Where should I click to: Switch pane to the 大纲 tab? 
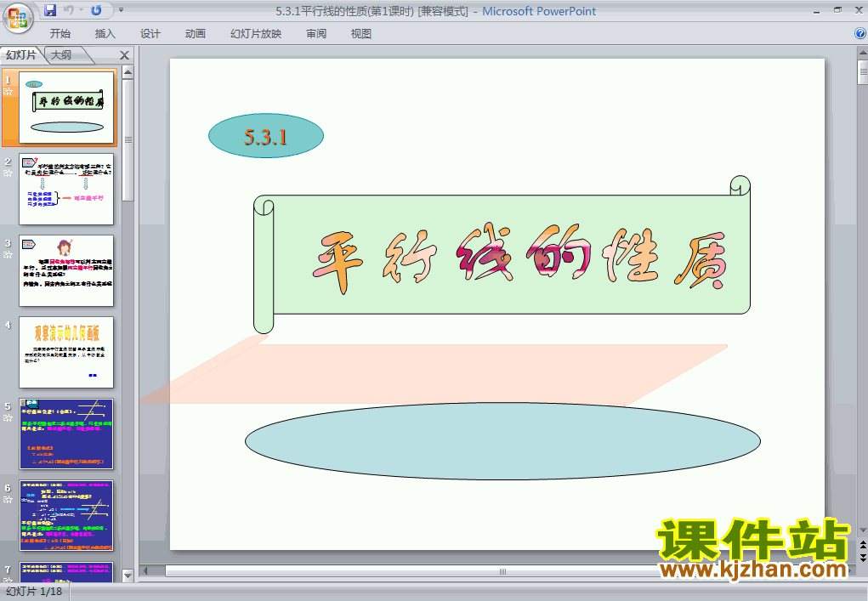(61, 54)
